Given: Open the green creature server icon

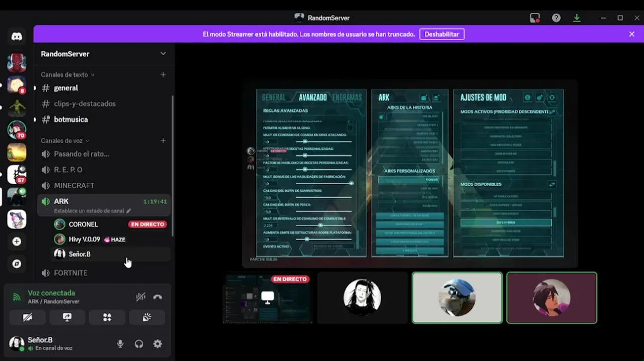Looking at the screenshot, I should [17, 107].
